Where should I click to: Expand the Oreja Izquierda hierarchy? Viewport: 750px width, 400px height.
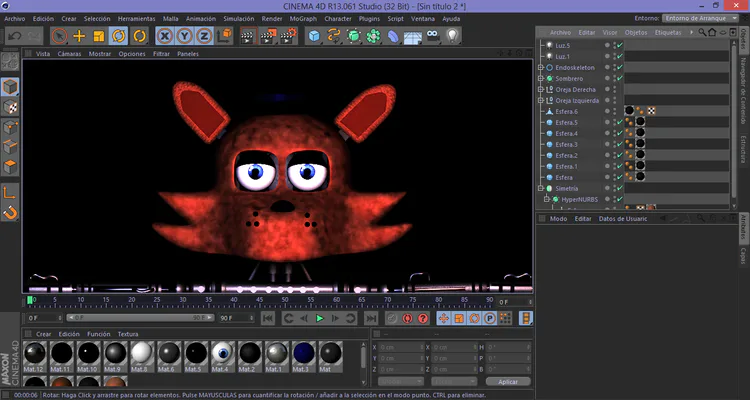(x=540, y=101)
